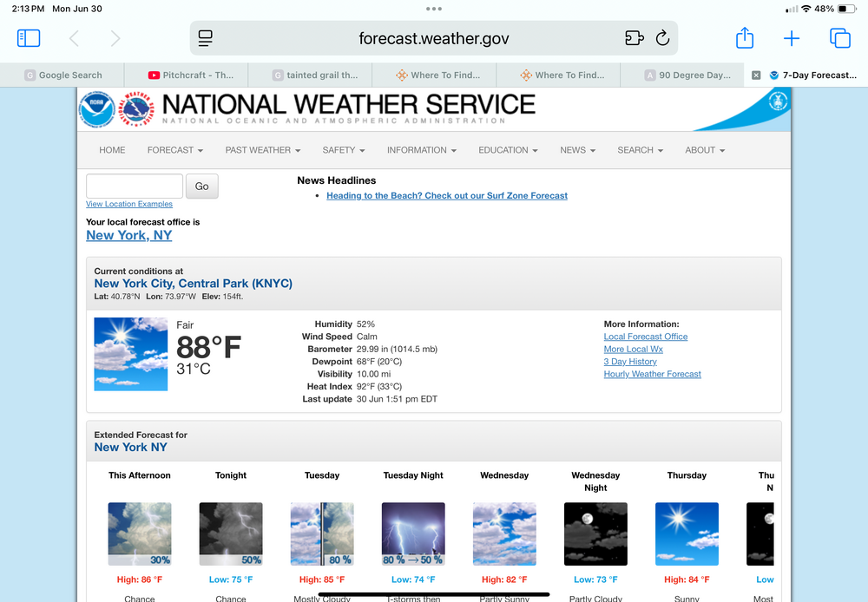Expand the NEWS dropdown menu
This screenshot has height=602, width=868.
pyautogui.click(x=578, y=150)
